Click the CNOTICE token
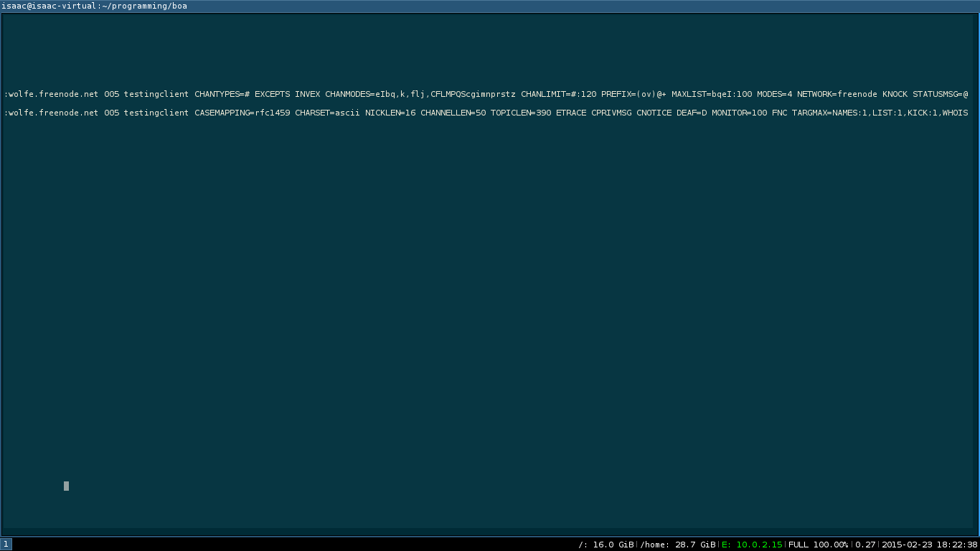980x551 pixels. pyautogui.click(x=654, y=113)
